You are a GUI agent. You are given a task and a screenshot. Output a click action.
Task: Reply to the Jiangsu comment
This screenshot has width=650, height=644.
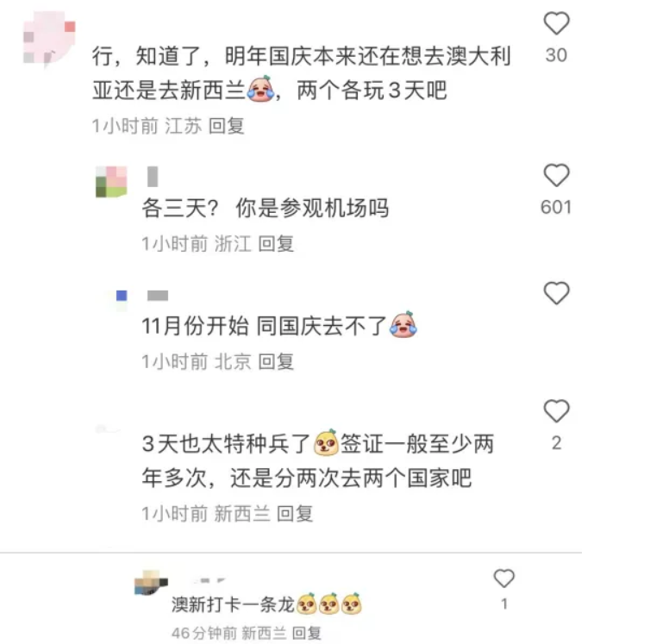pos(227,126)
